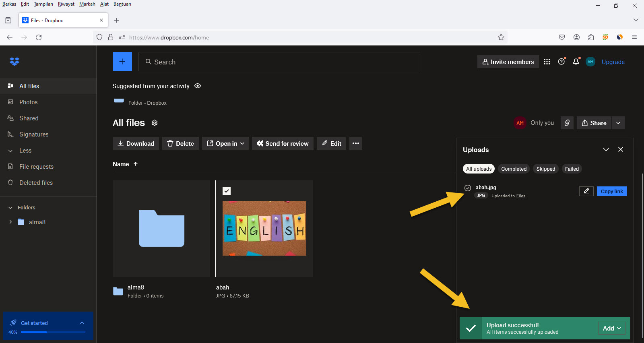This screenshot has height=343, width=644.
Task: Open the Riwayat menu
Action: click(x=66, y=4)
